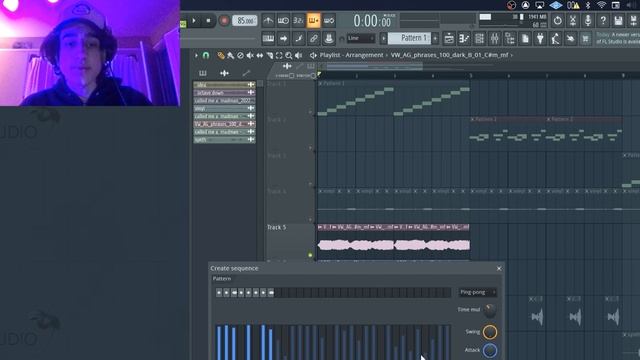Select the Select tool in playlist toolbar
Screen dimensions: 640x360
(279, 55)
